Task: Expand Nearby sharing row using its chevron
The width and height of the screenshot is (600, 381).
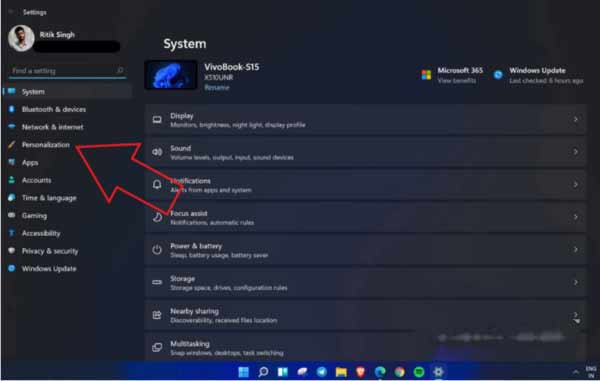Action: tap(576, 314)
